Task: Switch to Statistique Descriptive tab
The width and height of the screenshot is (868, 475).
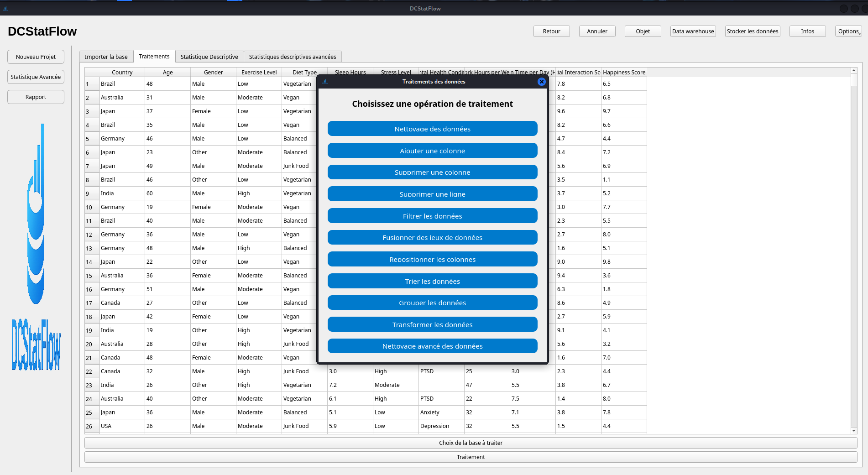Action: (209, 57)
